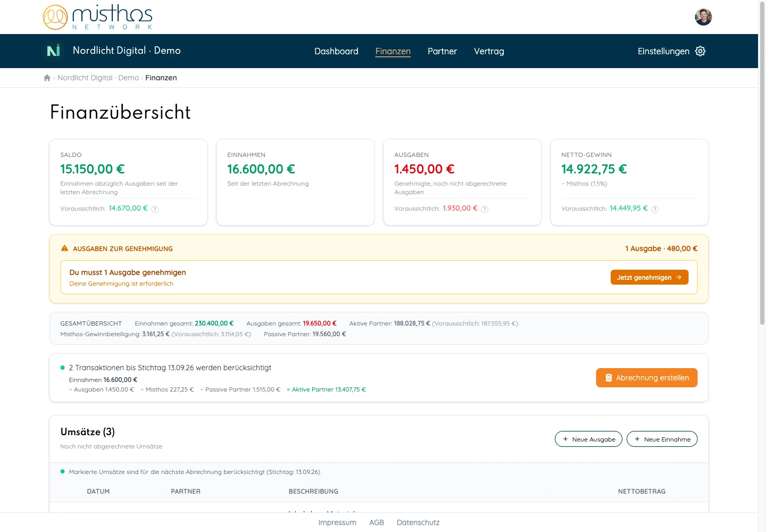
Task: Click the BESCHREIBUNG column header
Action: pos(313,492)
